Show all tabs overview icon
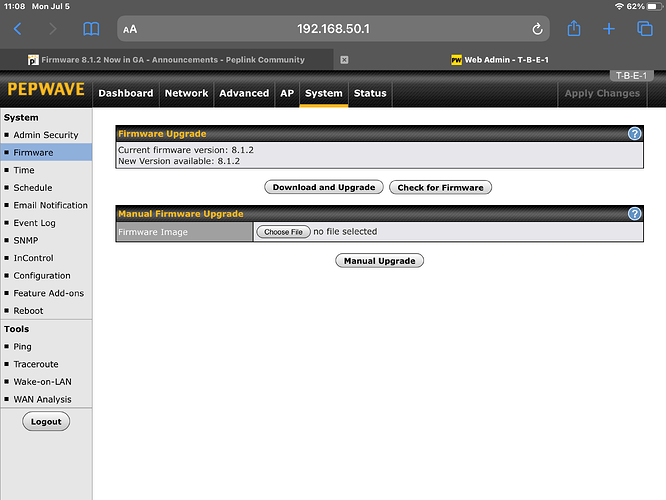 pos(644,29)
